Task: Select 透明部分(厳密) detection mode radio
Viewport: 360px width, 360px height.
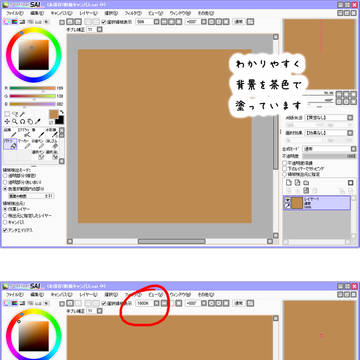Action: click(5, 176)
